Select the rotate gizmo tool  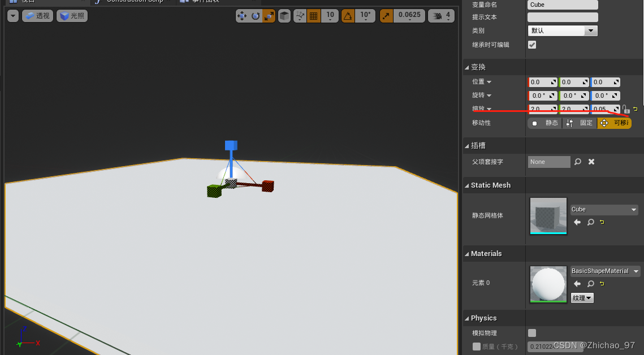click(256, 16)
